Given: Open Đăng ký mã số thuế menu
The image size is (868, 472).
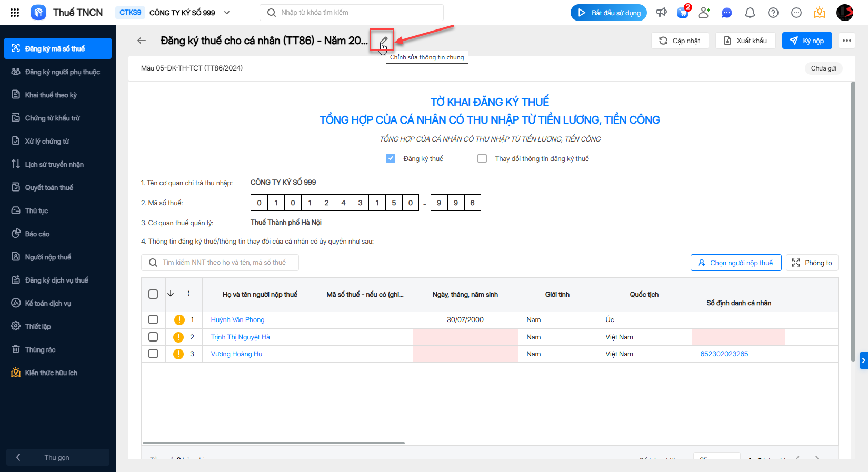Looking at the screenshot, I should pyautogui.click(x=58, y=48).
